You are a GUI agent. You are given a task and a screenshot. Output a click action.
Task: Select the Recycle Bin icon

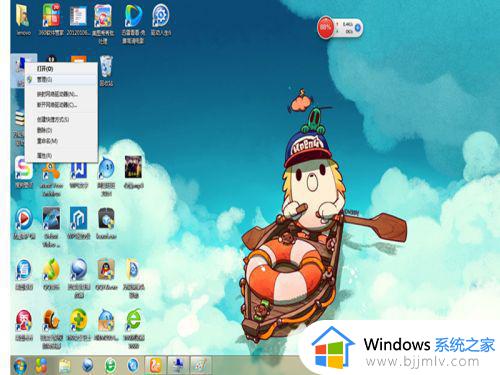point(106,71)
